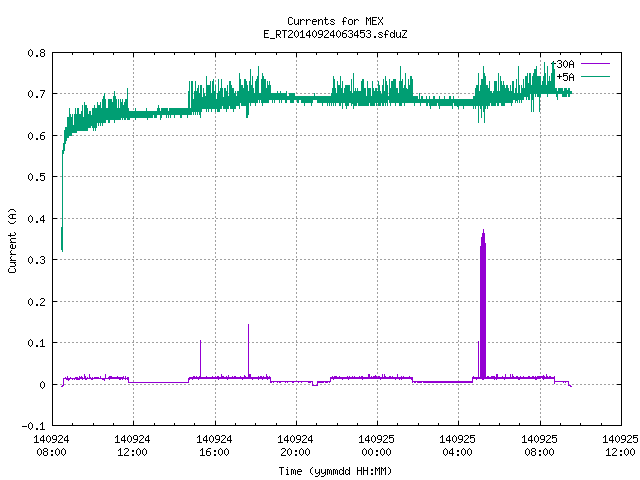Click the y-axis tick label 0.3
Image resolution: width=640 pixels, height=480 pixels.
click(36, 260)
